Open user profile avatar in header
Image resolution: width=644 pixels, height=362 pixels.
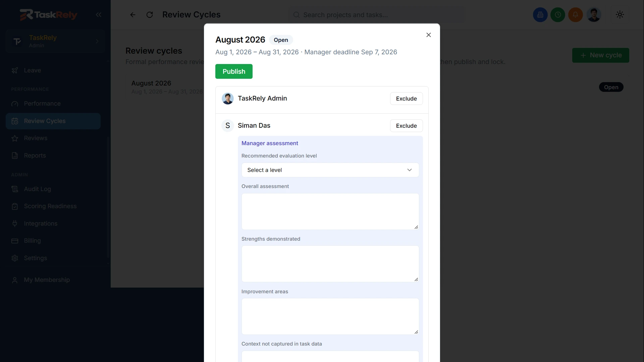point(594,15)
